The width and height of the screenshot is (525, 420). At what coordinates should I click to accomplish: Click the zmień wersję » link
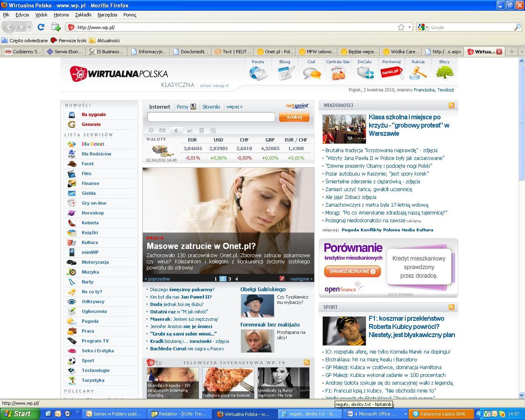pyautogui.click(x=214, y=86)
